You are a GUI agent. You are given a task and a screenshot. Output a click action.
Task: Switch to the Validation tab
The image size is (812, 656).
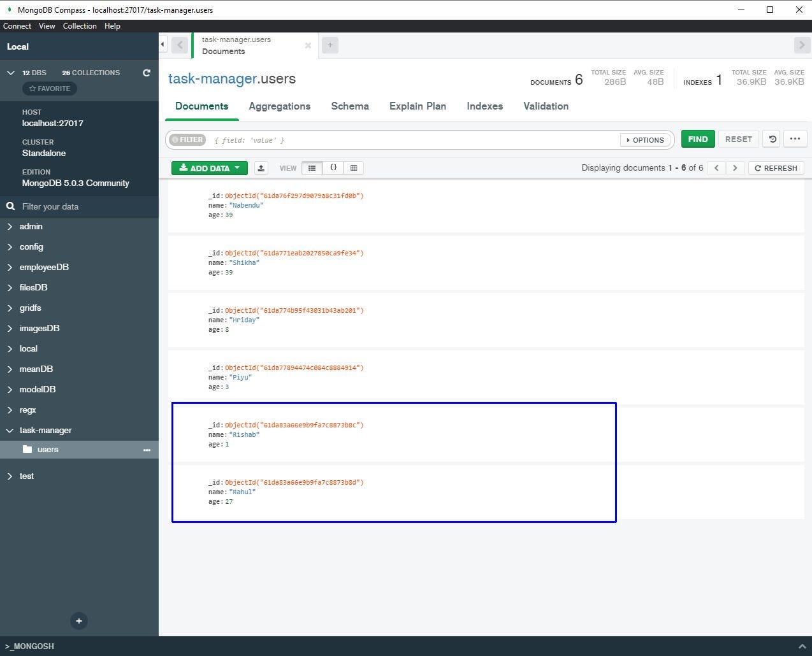click(546, 106)
